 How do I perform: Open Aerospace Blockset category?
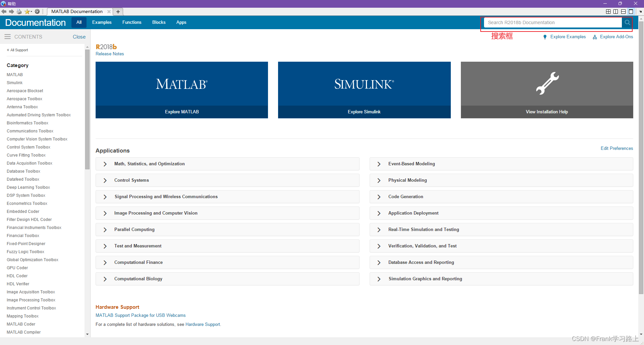pyautogui.click(x=25, y=91)
